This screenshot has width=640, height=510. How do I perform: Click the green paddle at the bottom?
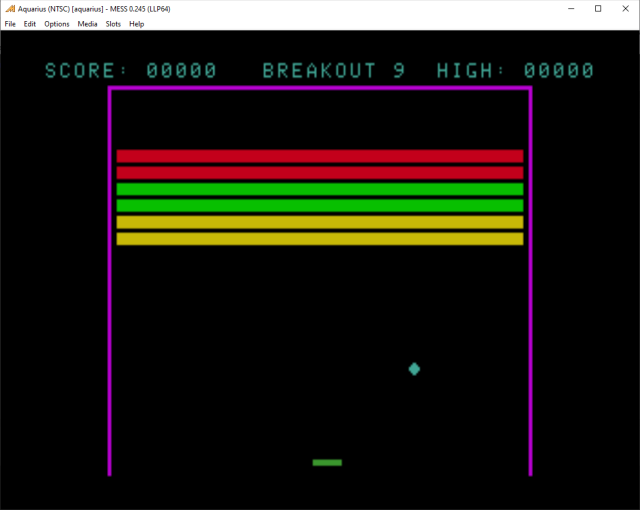(327, 462)
